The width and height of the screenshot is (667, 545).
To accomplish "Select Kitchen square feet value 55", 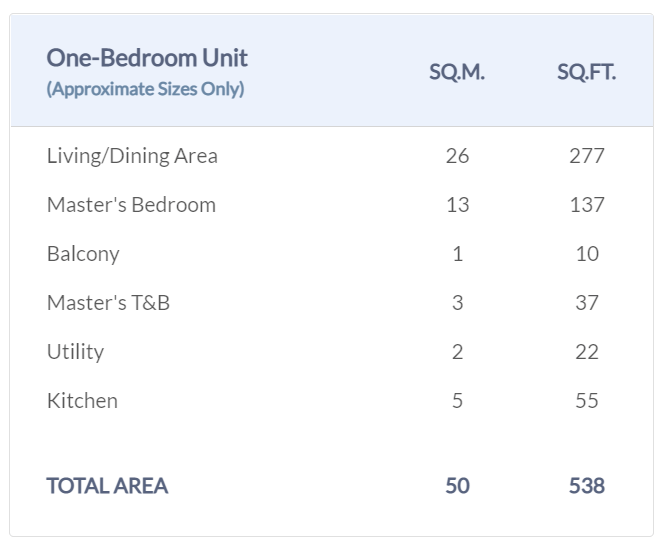I will point(587,401).
